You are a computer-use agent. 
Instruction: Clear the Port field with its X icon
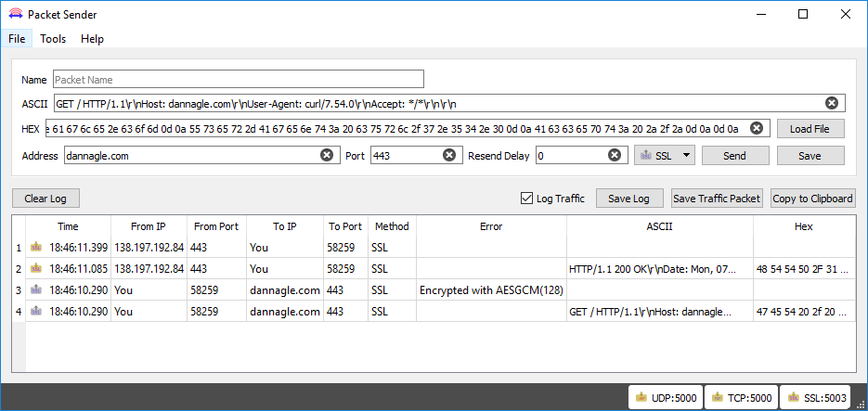450,156
